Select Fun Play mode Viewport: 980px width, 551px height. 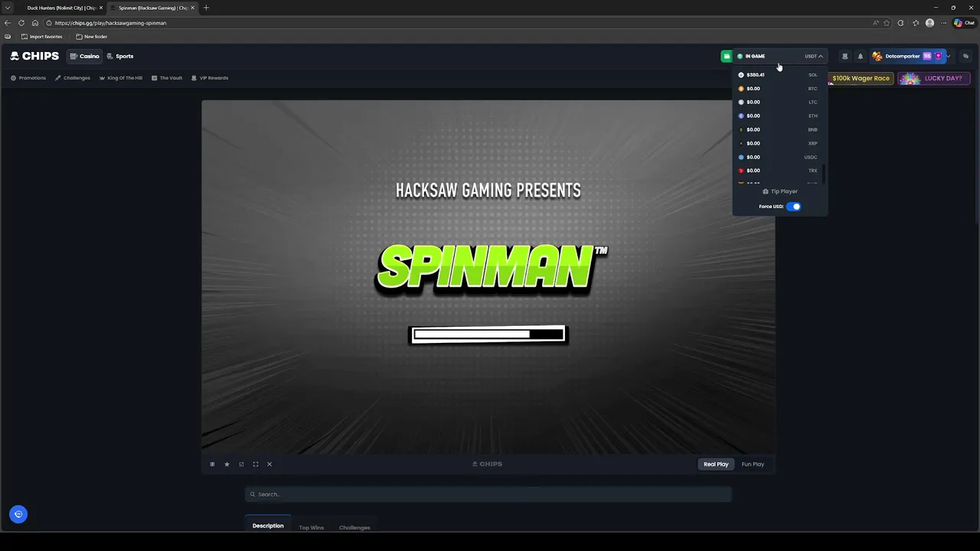coord(753,465)
